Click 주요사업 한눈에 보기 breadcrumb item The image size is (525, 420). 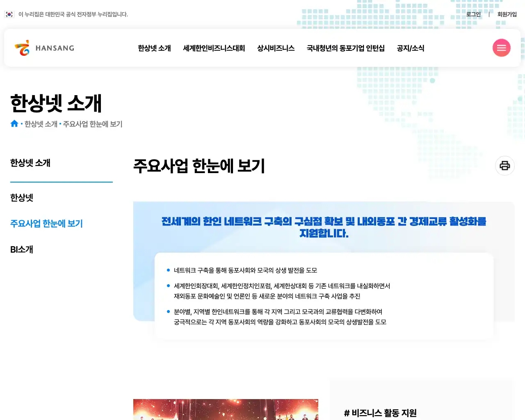(x=93, y=124)
